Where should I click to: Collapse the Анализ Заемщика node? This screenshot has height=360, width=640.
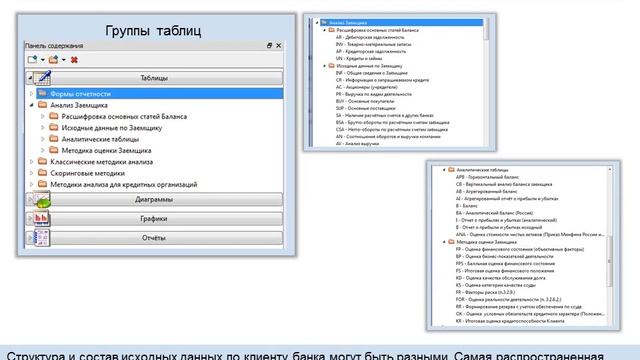coord(31,105)
